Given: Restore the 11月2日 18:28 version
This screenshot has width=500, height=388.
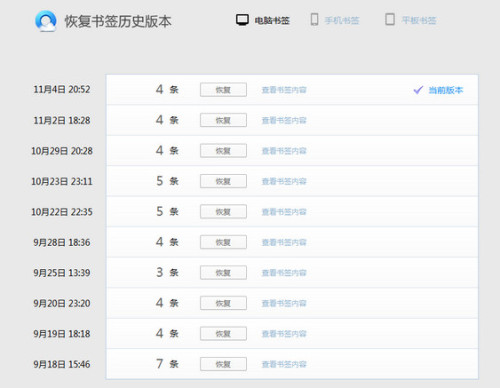Looking at the screenshot, I should 223,120.
